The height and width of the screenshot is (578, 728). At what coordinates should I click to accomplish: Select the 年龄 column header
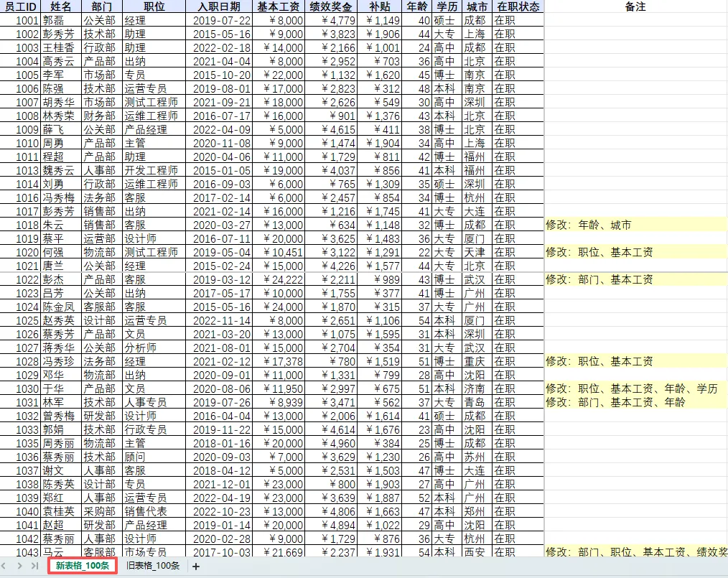416,6
